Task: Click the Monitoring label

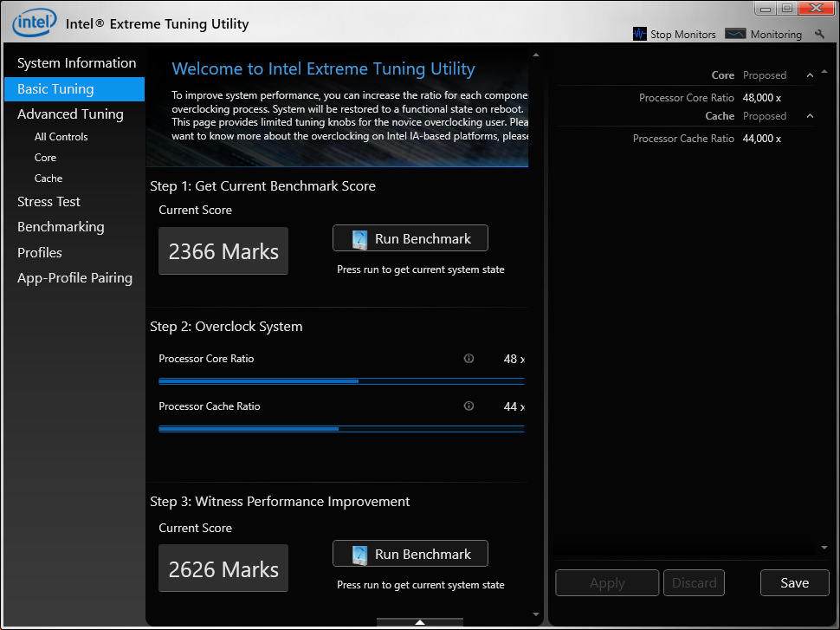Action: tap(776, 35)
